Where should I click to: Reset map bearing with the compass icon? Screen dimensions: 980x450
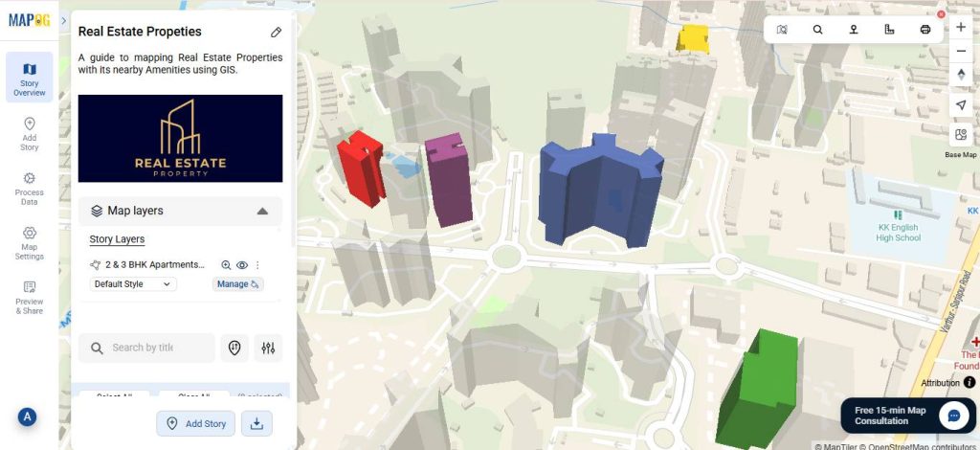tap(961, 75)
